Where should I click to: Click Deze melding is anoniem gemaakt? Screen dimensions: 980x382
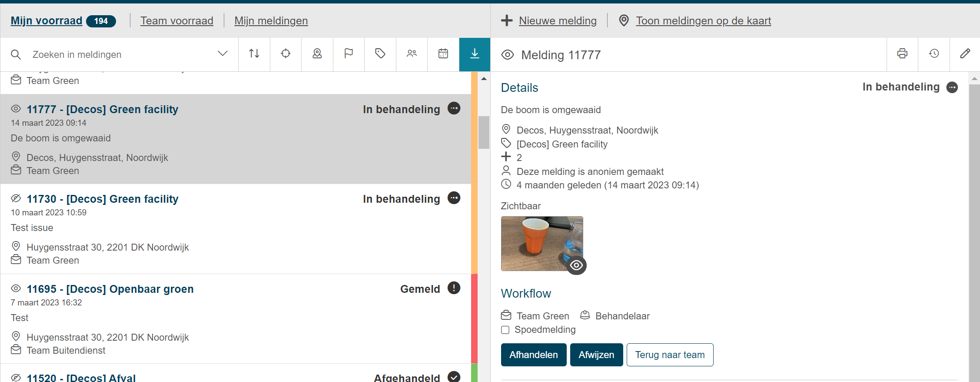pos(590,171)
